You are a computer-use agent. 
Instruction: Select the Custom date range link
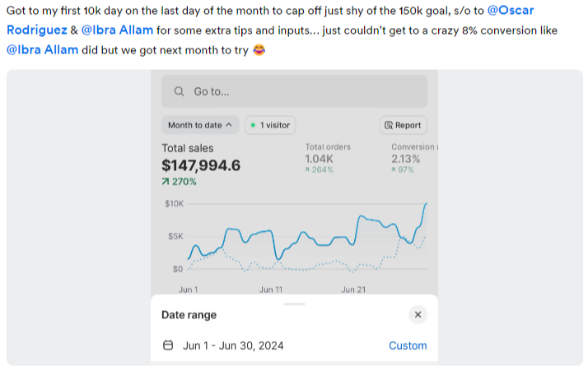408,345
